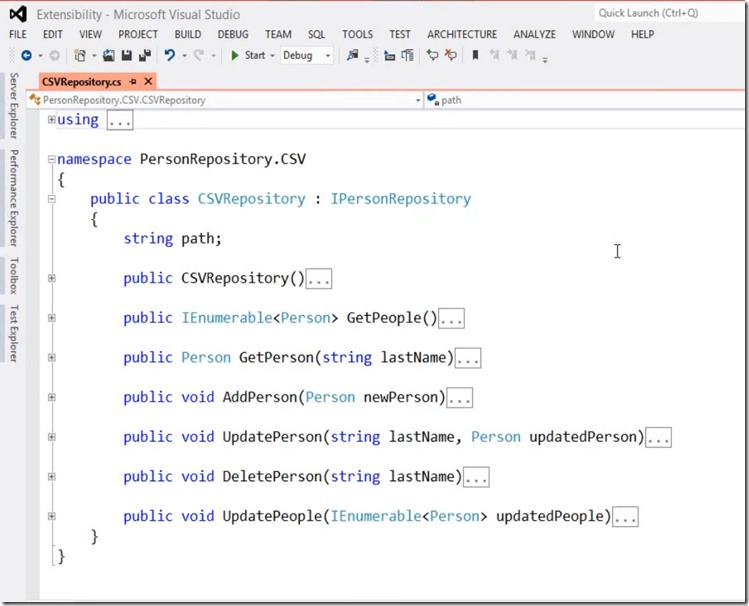Close the CSVRepository.cs tab

click(x=149, y=81)
